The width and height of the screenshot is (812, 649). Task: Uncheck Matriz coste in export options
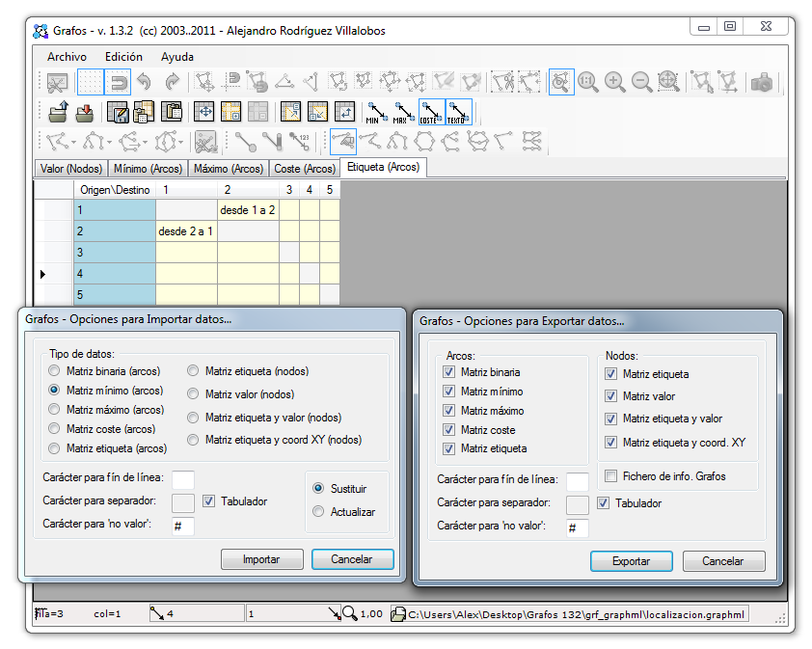pos(448,430)
